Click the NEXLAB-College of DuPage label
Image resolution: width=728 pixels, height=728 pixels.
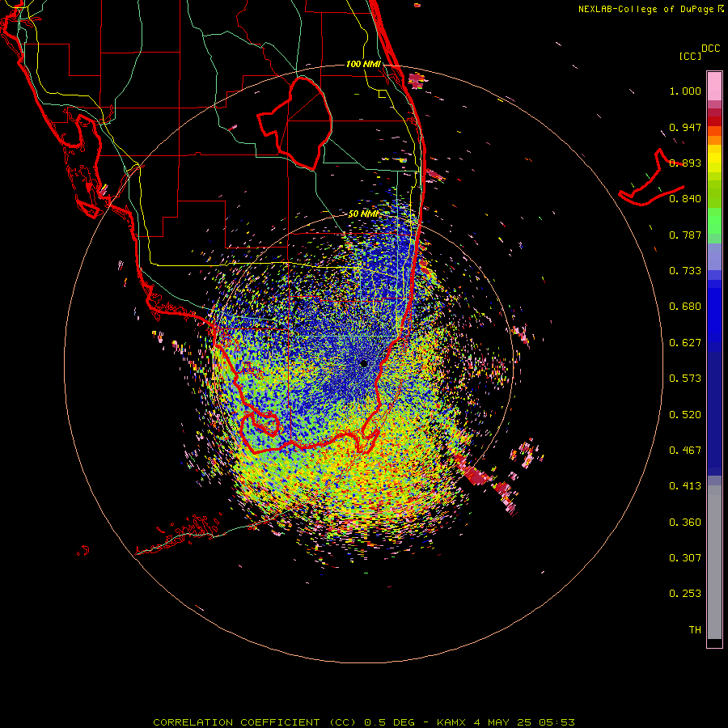pyautogui.click(x=650, y=9)
